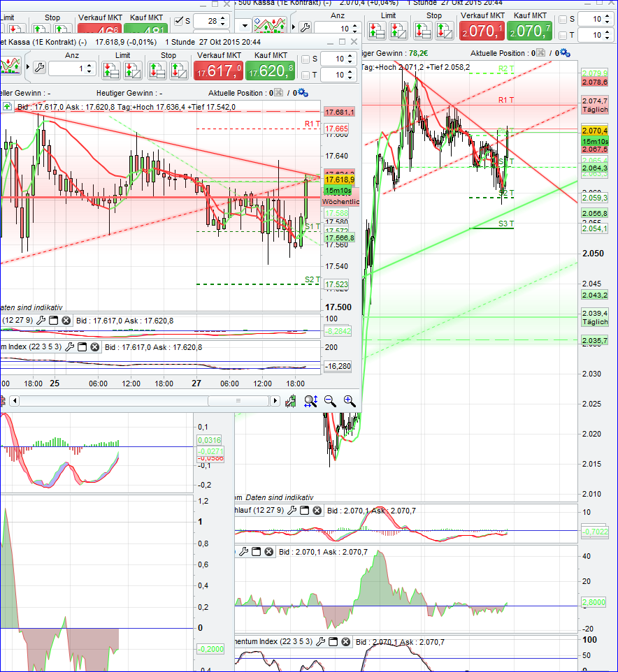Click the green arrow icon beside the Bid/Ask line
This screenshot has width=618, height=672.
7,106
